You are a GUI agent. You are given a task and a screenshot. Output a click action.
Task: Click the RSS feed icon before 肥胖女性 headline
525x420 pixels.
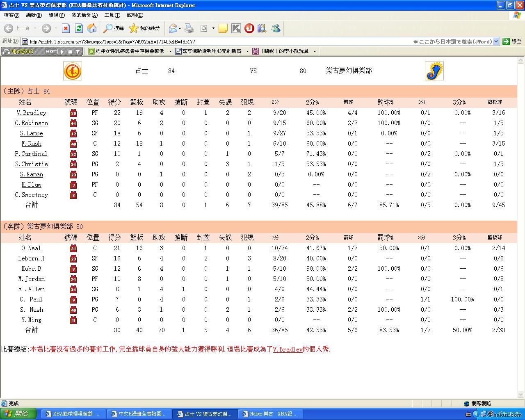pos(91,51)
